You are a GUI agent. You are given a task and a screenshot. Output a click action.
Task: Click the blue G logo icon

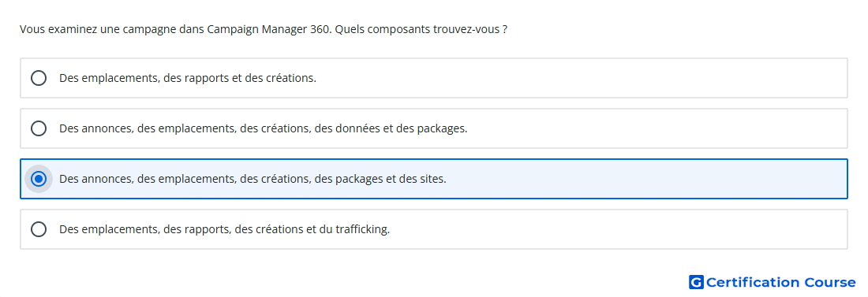point(696,282)
